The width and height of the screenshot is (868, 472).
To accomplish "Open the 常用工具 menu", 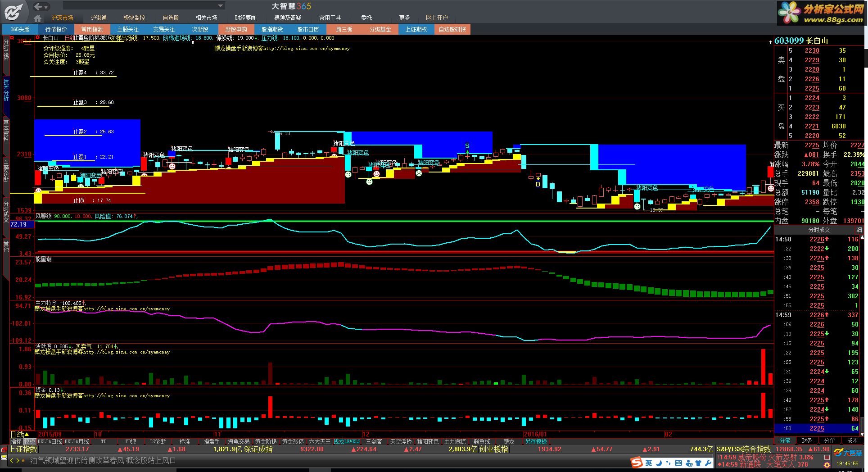I will (x=330, y=18).
